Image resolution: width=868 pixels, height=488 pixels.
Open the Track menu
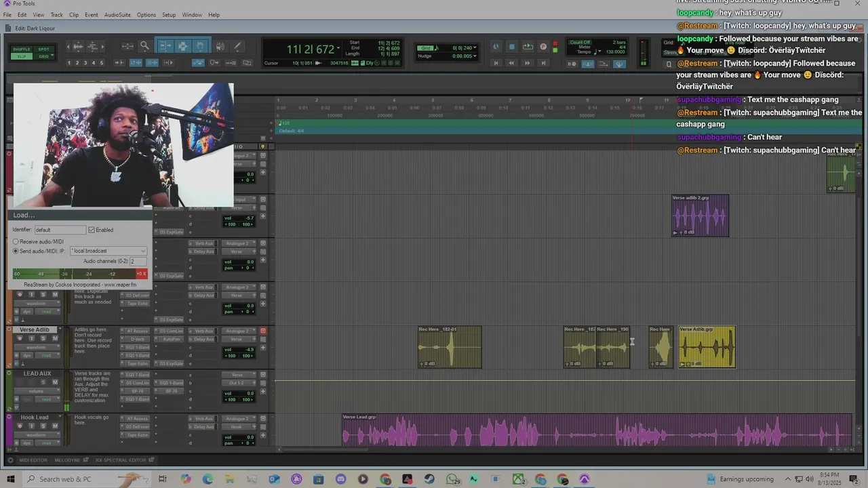(56, 14)
